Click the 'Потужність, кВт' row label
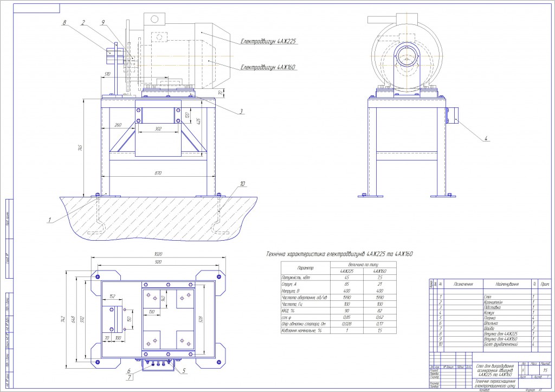The width and height of the screenshot is (555, 392). click(295, 278)
